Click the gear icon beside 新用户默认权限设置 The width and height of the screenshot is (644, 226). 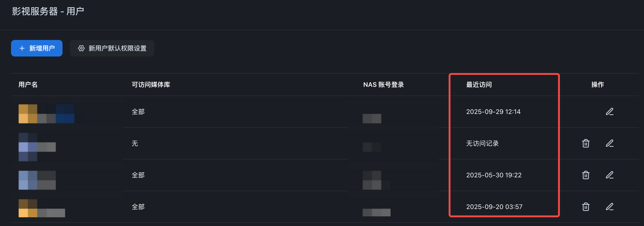pyautogui.click(x=81, y=48)
